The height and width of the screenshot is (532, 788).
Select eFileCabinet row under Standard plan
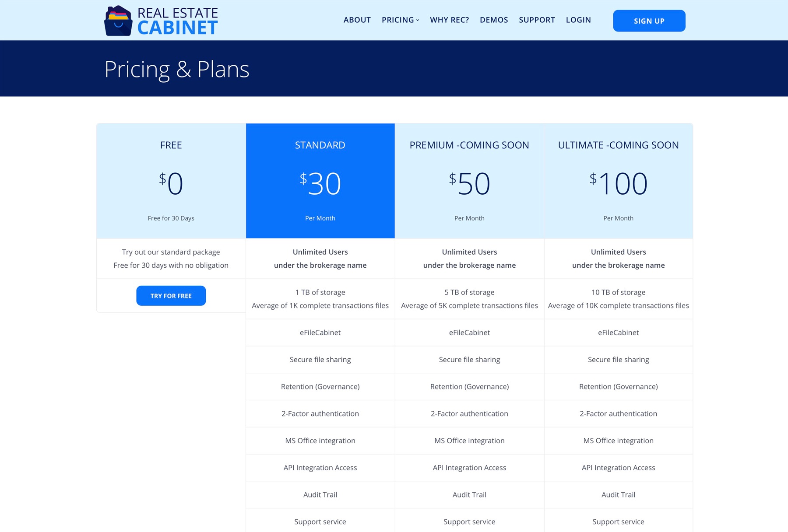click(x=320, y=332)
